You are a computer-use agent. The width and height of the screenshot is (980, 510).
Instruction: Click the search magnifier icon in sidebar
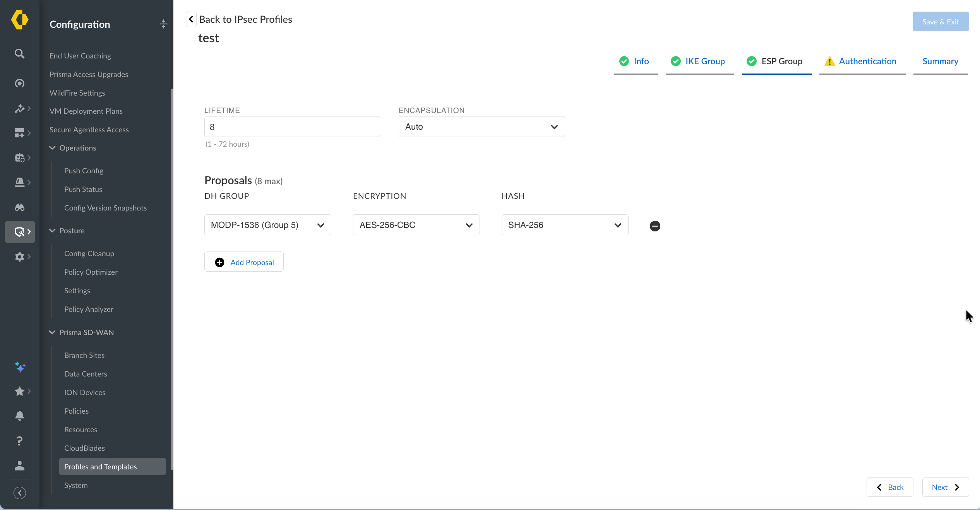point(19,53)
